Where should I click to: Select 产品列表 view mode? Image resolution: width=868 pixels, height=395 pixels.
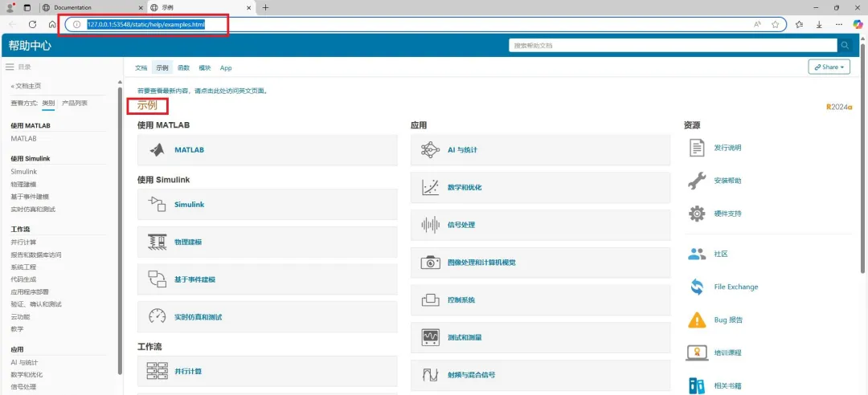tap(75, 103)
